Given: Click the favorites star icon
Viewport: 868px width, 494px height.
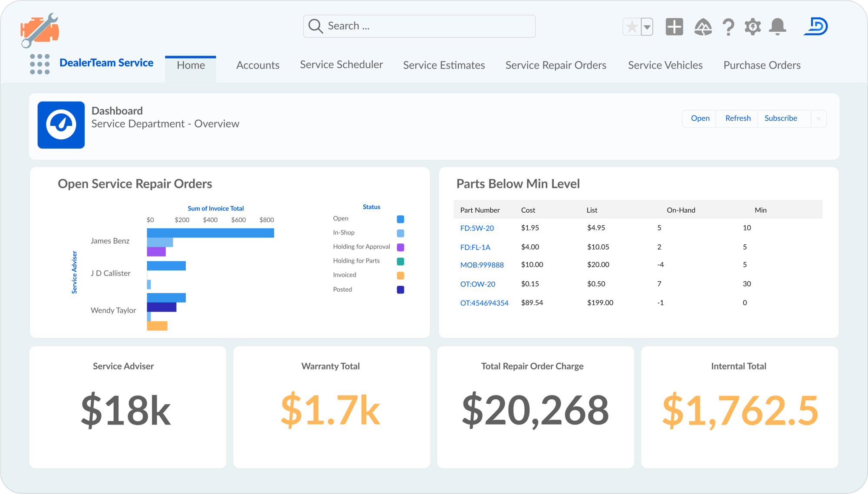Looking at the screenshot, I should [632, 27].
